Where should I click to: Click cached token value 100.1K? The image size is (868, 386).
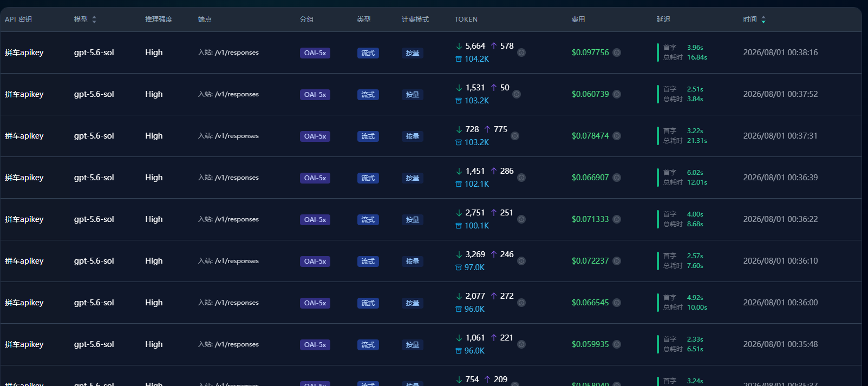pyautogui.click(x=477, y=226)
